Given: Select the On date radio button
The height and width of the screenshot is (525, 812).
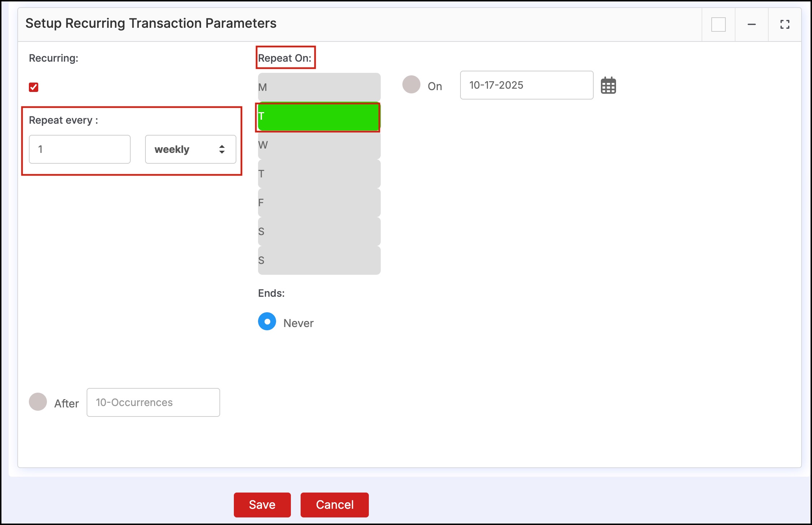Looking at the screenshot, I should pyautogui.click(x=411, y=85).
